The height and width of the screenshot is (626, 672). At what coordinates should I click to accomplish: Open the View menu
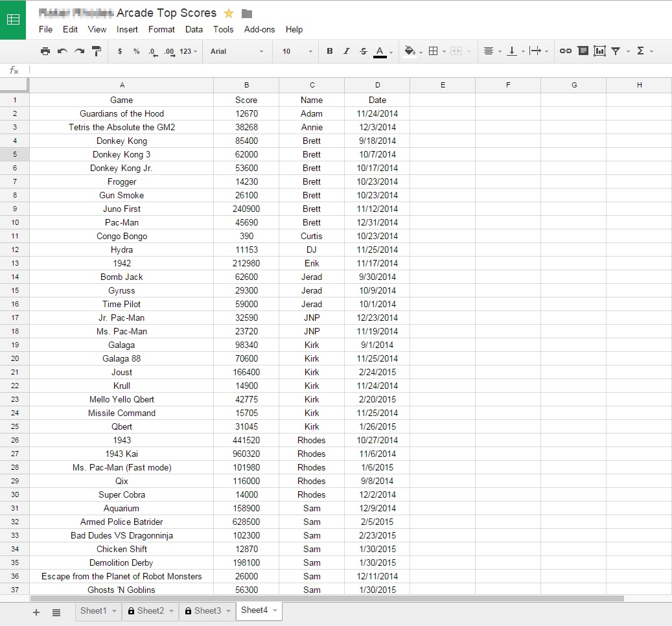click(97, 30)
